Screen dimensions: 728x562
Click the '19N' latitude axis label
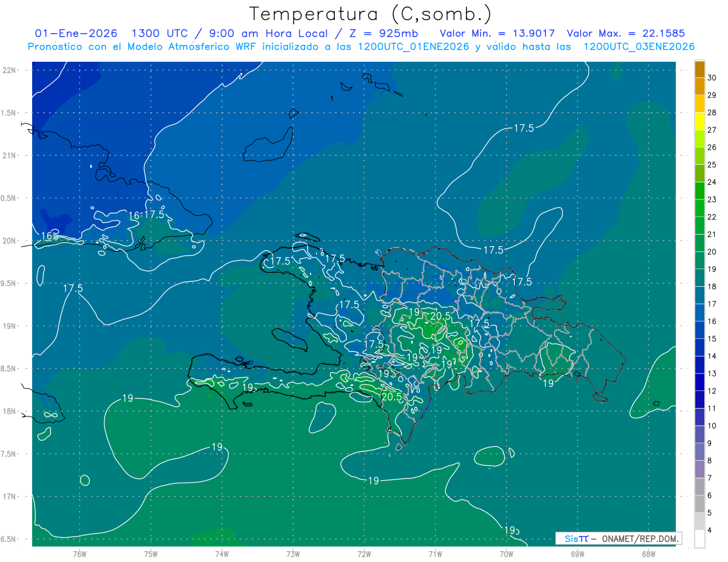[x=10, y=326]
